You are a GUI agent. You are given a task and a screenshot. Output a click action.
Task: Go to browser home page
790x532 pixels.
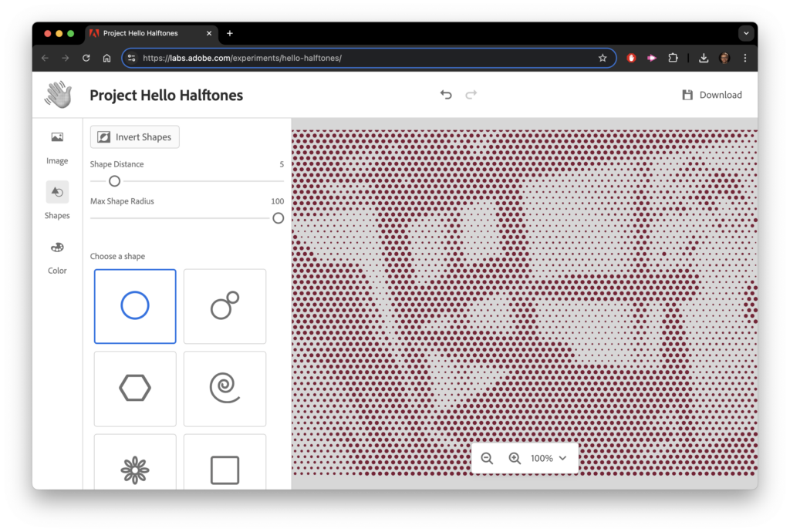click(x=106, y=58)
